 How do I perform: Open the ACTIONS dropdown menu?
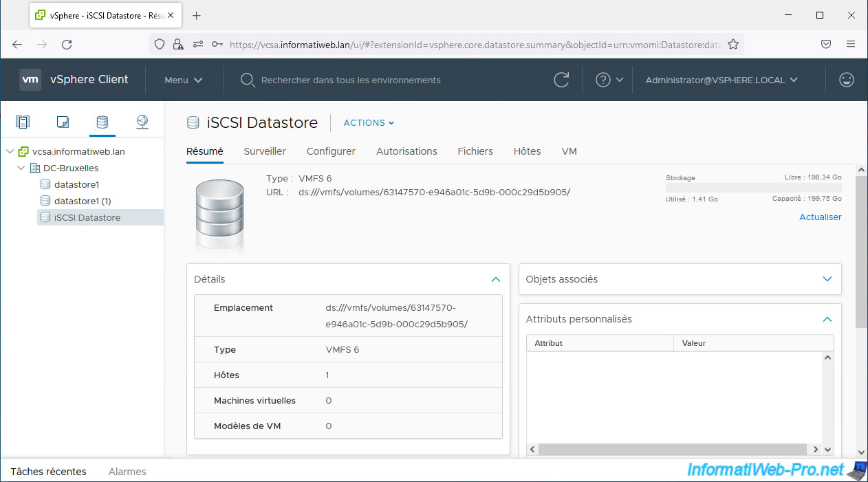coord(369,123)
